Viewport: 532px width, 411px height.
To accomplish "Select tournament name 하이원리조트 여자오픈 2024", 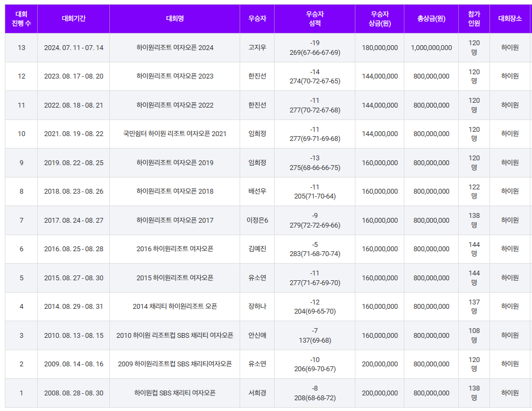I will coord(175,48).
